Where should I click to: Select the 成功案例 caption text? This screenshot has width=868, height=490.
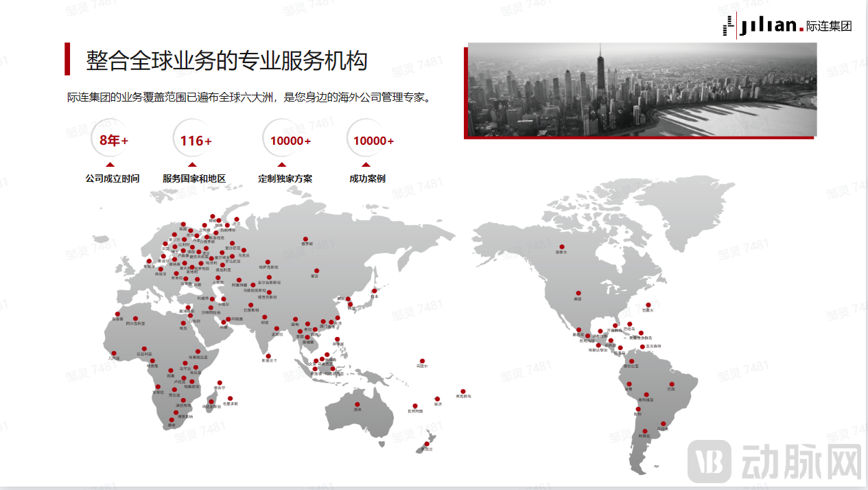pos(367,178)
